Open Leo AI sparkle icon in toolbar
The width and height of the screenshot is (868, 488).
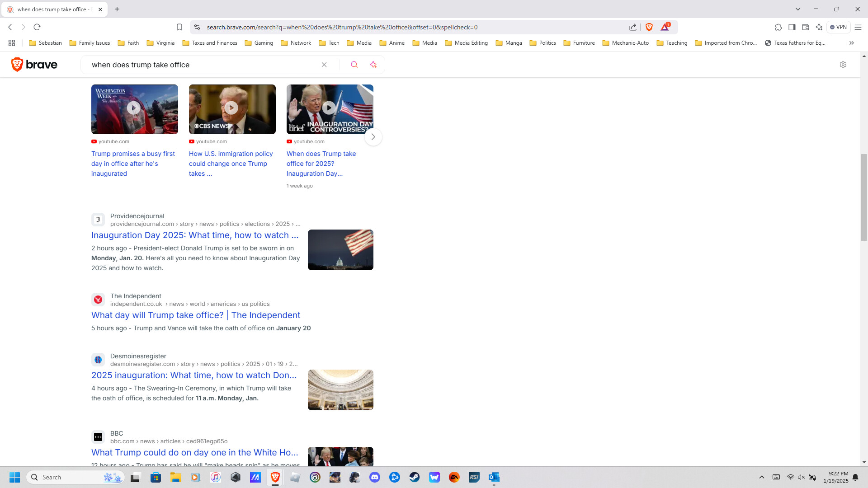pos(819,27)
